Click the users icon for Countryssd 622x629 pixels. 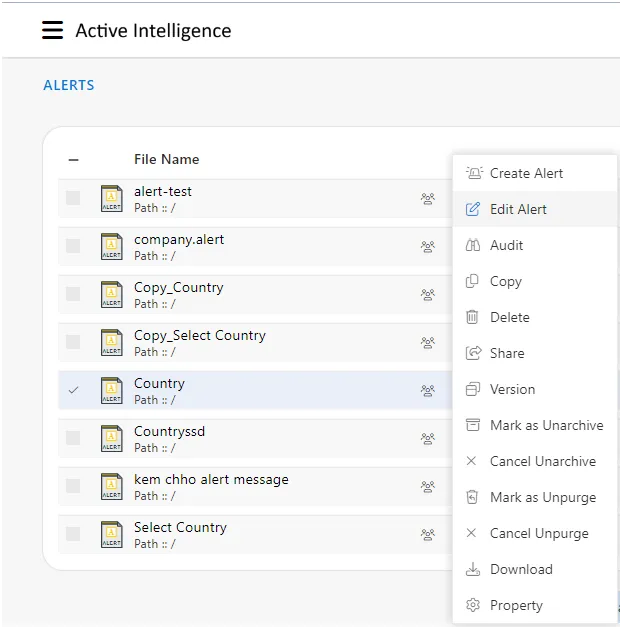click(x=427, y=438)
